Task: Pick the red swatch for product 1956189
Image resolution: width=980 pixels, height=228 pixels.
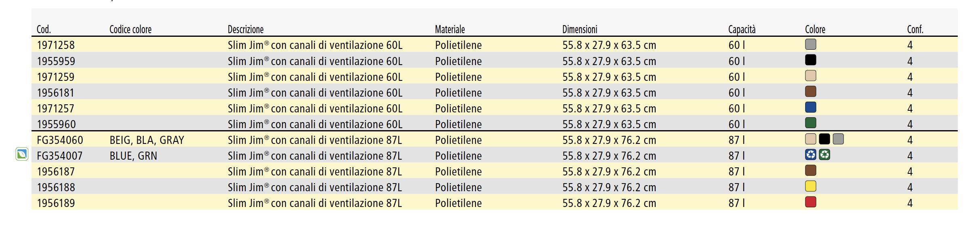Action: [810, 202]
